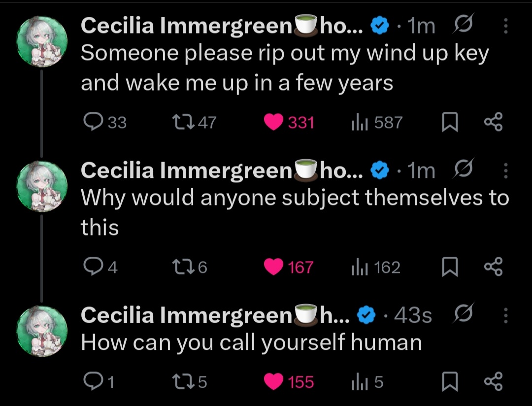Screen dimensions: 532x406
Task: Unlike the tweet with 167 likes
Action: coord(272,267)
